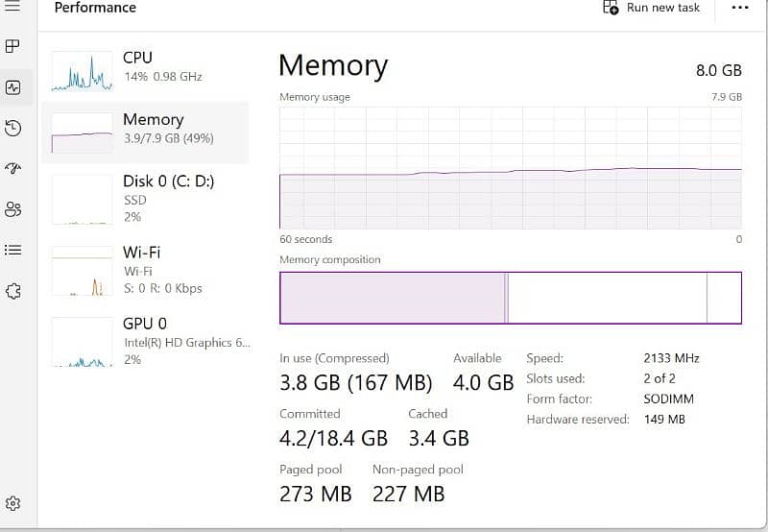The height and width of the screenshot is (532, 768).
Task: Click the Run new task button
Action: click(651, 8)
